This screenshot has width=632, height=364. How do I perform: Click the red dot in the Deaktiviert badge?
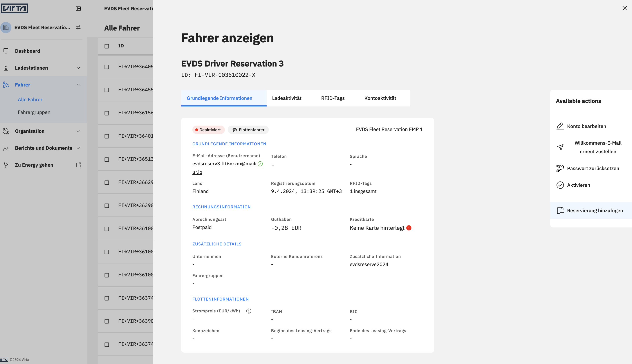(197, 130)
